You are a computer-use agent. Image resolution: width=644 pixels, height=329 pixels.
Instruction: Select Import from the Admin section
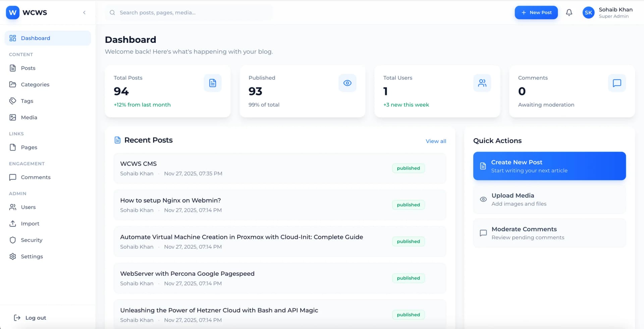tap(30, 223)
